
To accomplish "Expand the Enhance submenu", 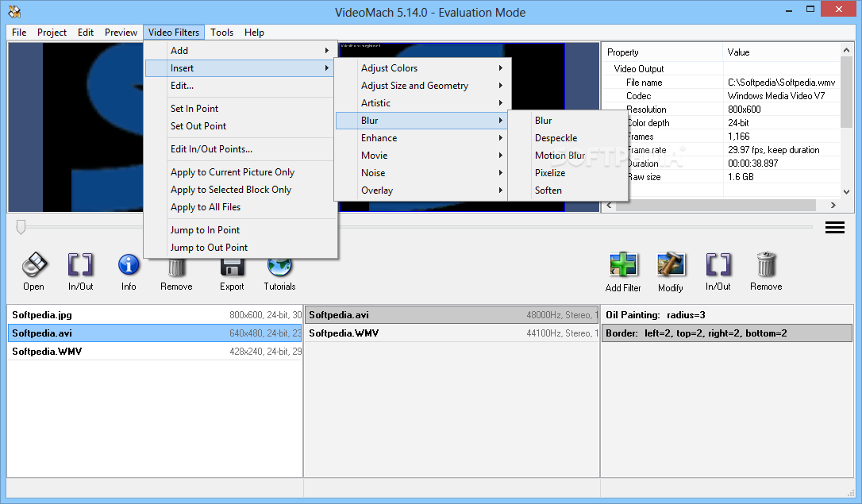I will 421,138.
